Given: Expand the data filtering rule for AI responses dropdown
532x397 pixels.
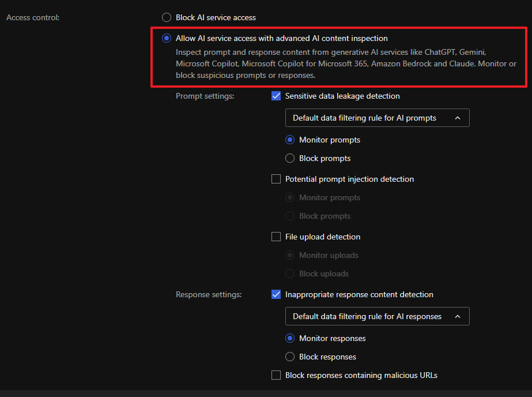Looking at the screenshot, I should click(377, 316).
